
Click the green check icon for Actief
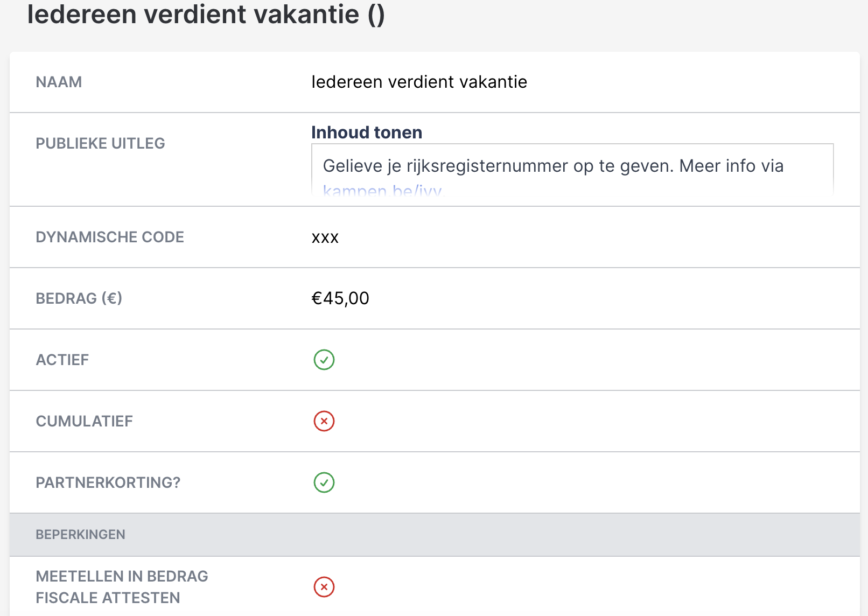pos(324,360)
